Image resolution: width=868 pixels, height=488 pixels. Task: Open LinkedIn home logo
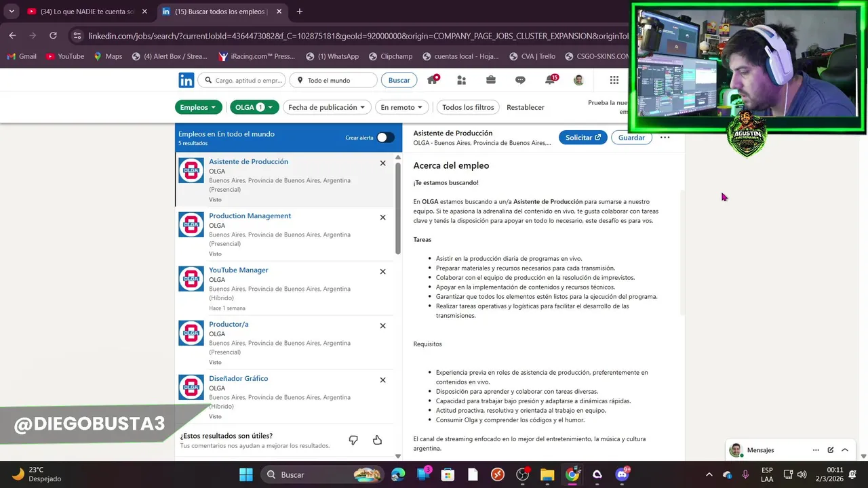click(186, 80)
